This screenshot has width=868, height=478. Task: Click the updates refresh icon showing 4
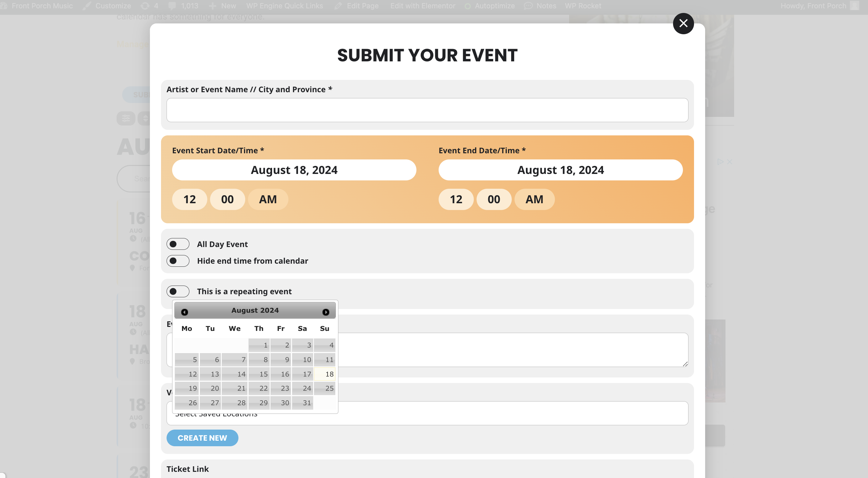click(x=145, y=6)
